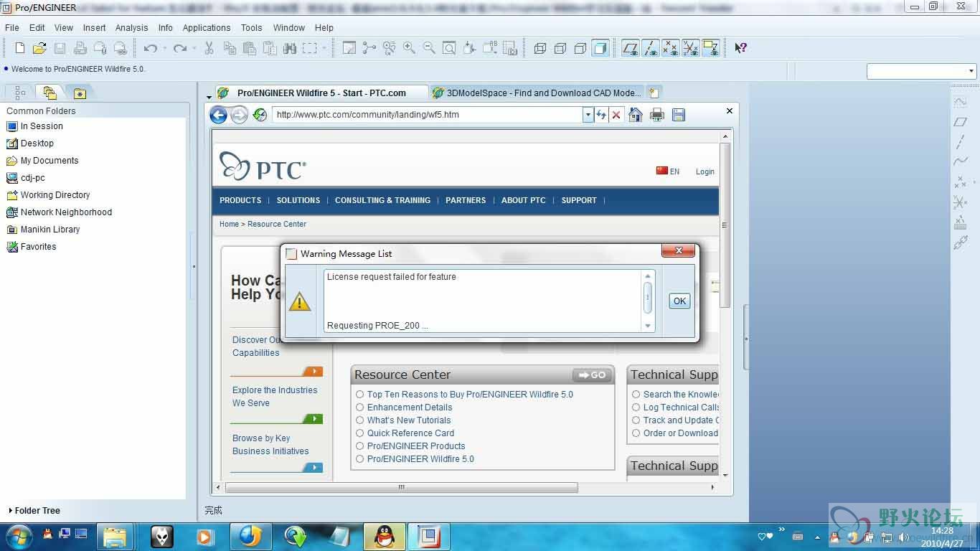Click browser Print page icon
Screen dimensions: 980x551
[656, 115]
